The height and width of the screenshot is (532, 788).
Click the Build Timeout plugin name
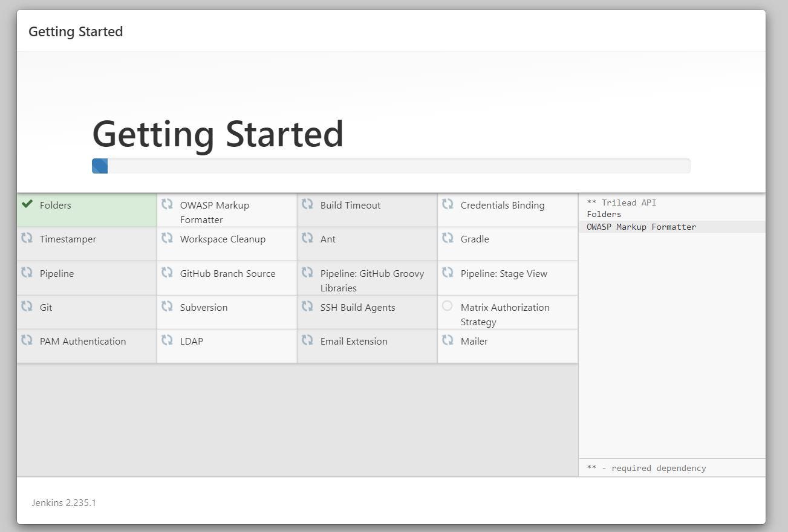[x=350, y=206]
